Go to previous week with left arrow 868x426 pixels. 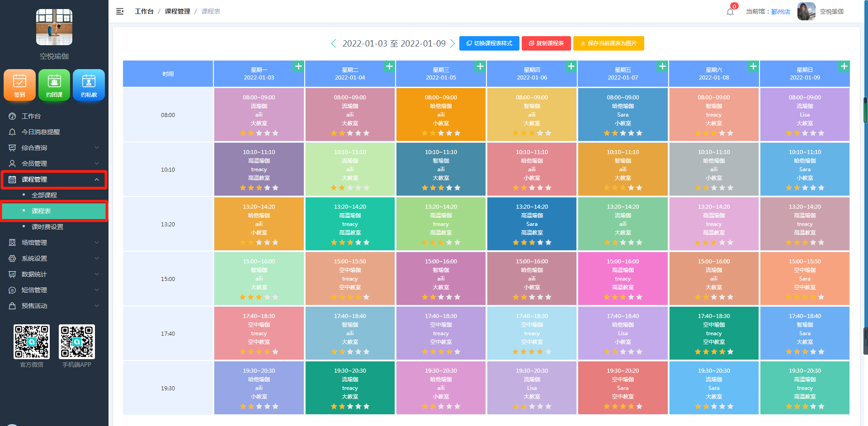334,43
